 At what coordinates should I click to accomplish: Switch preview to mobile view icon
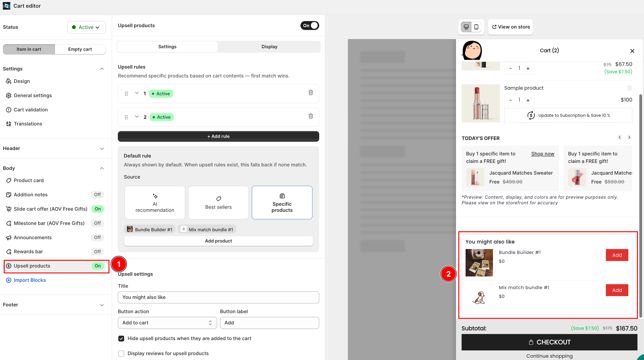click(x=477, y=27)
